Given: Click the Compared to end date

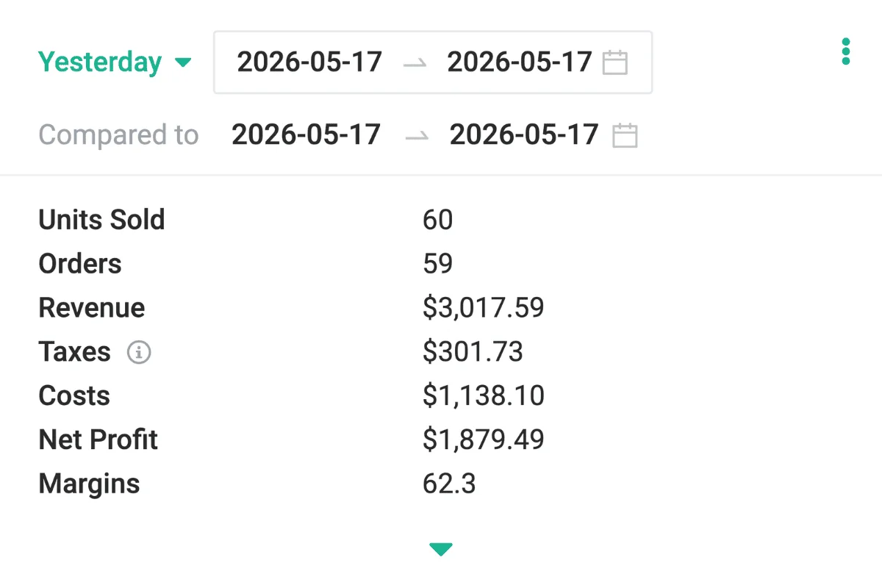Looking at the screenshot, I should (524, 135).
